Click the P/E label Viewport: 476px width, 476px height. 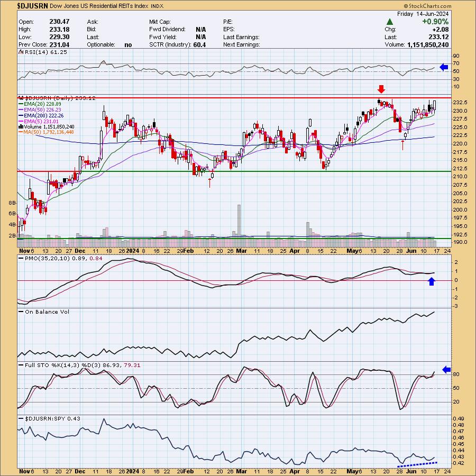pos(227,22)
